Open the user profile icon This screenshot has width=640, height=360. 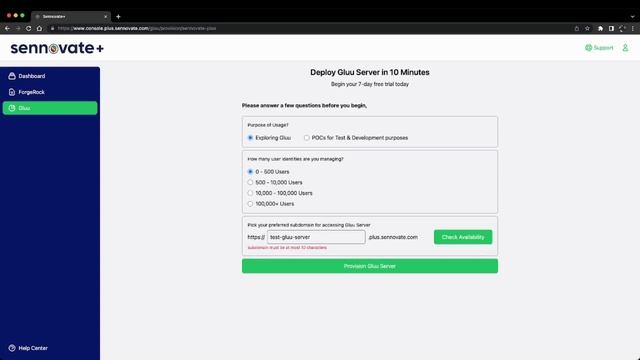pyautogui.click(x=625, y=48)
